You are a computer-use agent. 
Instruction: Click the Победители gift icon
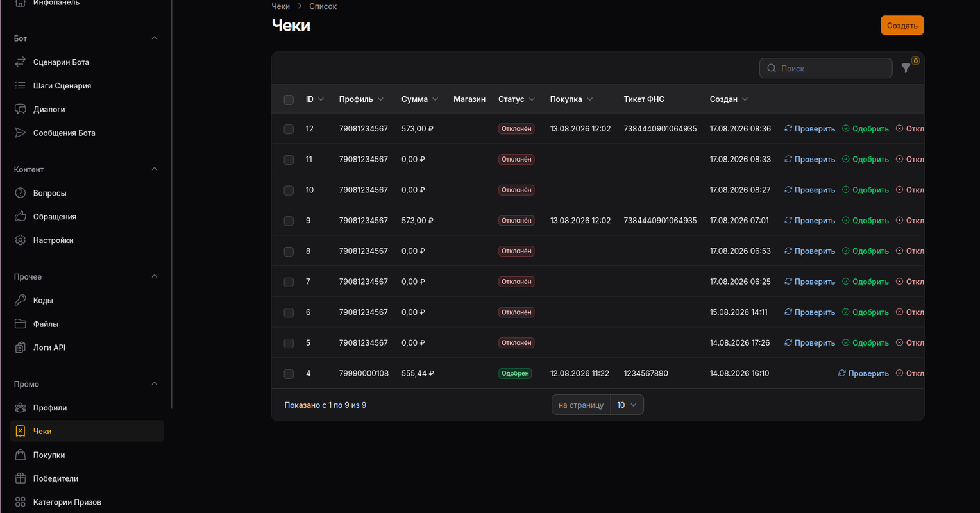click(x=21, y=479)
